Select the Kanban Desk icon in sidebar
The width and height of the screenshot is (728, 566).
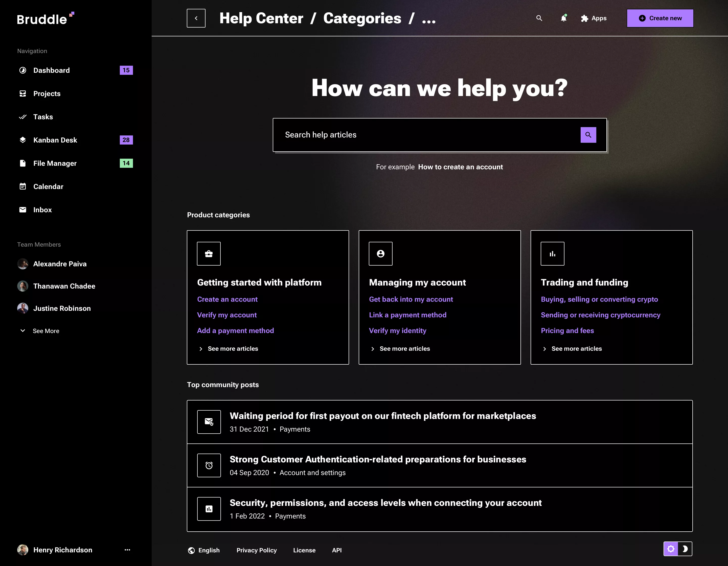coord(23,140)
